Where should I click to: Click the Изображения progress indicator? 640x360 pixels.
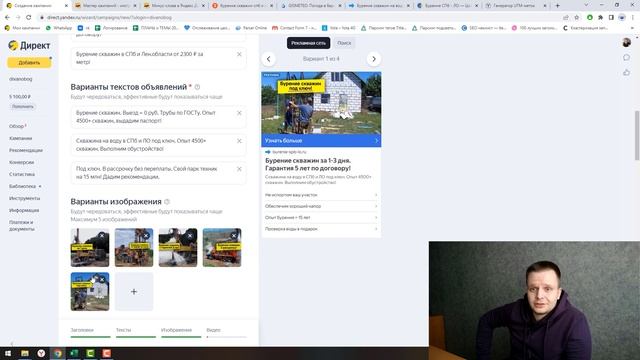pyautogui.click(x=181, y=333)
